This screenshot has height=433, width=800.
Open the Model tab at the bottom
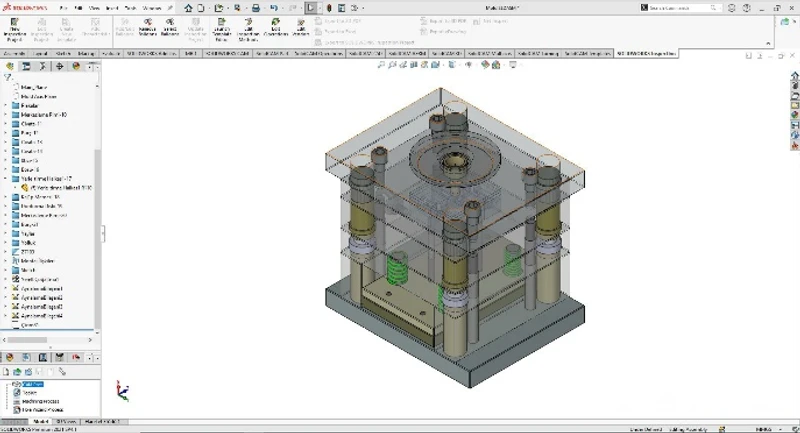40,422
